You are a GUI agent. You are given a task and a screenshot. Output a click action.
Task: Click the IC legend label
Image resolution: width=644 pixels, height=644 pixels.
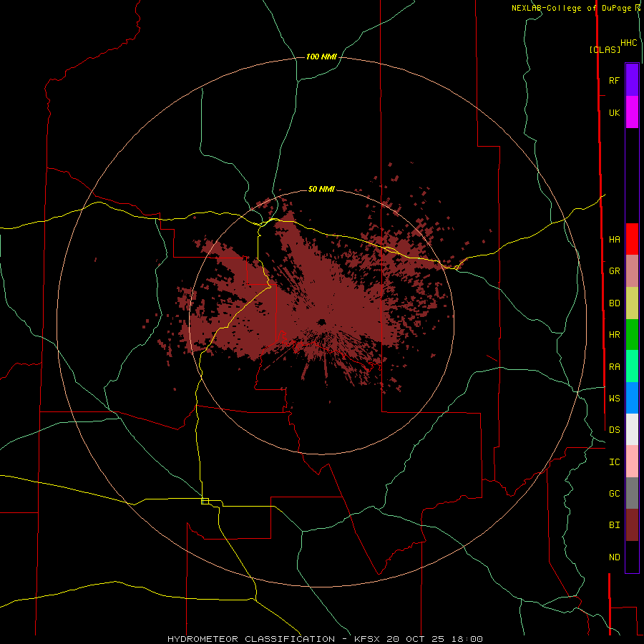(614, 462)
